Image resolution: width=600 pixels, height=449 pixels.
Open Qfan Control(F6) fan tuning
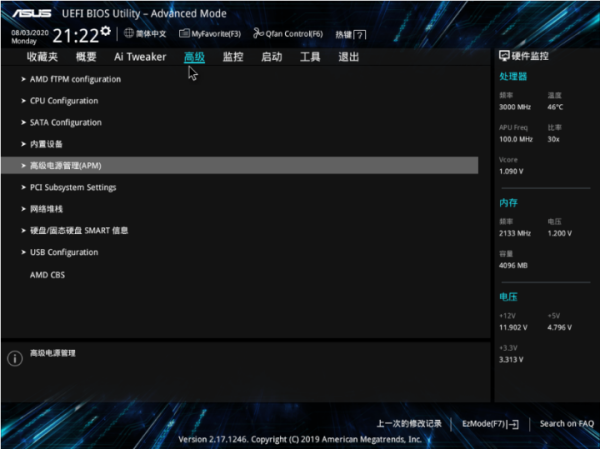(289, 34)
